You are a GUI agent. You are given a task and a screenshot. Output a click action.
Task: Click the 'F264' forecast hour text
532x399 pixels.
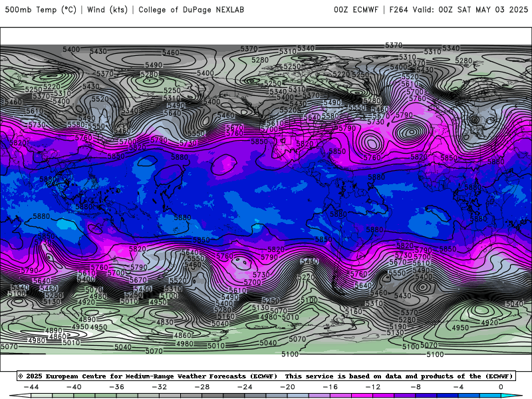[398, 9]
